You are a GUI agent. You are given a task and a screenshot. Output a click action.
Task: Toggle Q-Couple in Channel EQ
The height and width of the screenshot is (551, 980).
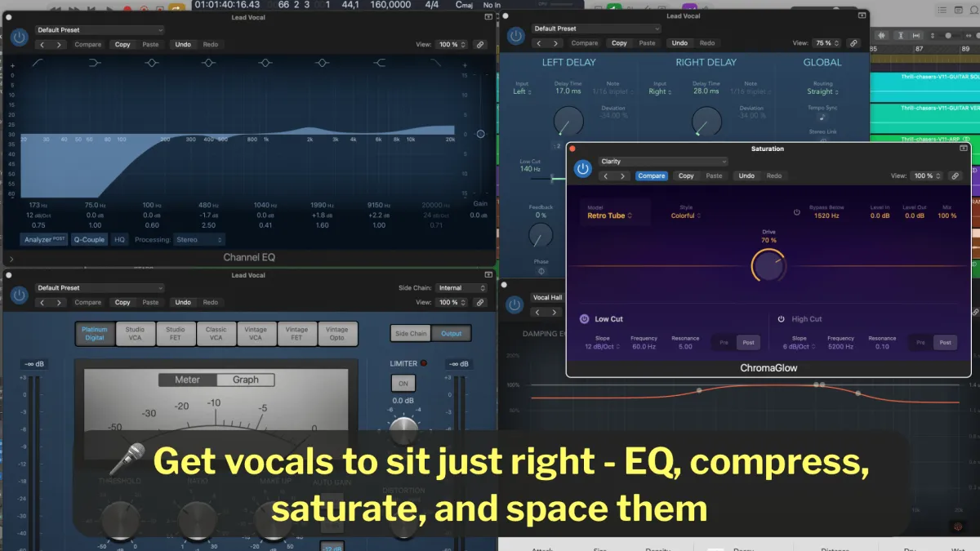[x=89, y=239]
